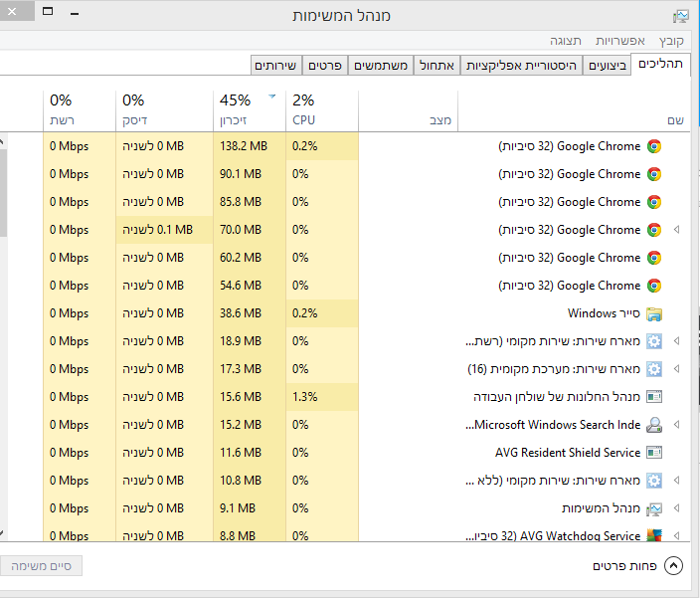
Task: Select the סייר Windows process name
Action: click(604, 313)
